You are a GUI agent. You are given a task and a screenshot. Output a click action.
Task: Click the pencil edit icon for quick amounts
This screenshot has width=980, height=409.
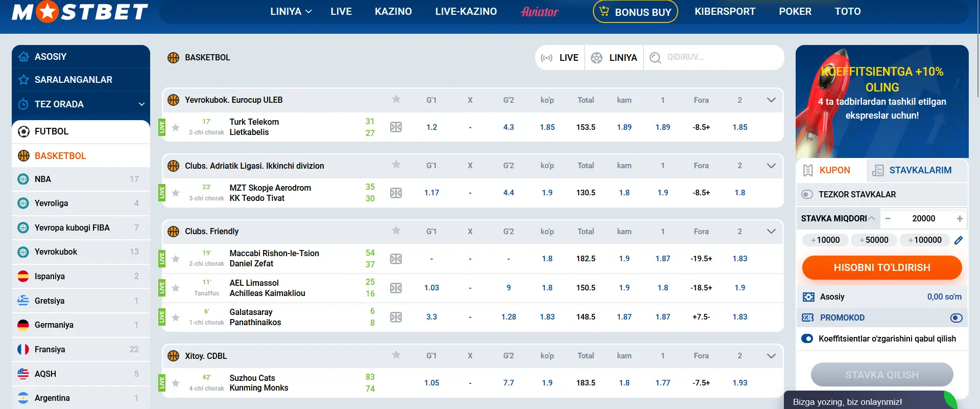click(959, 240)
